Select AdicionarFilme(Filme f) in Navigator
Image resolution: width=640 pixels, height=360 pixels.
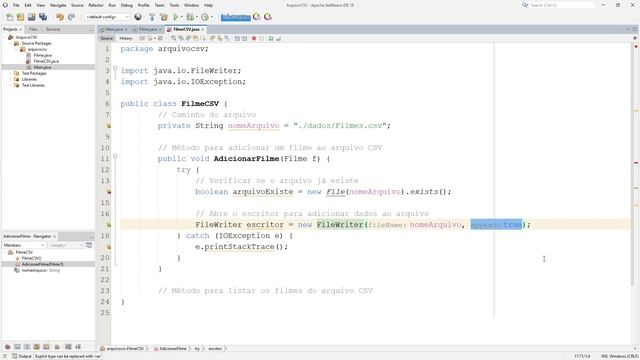coord(42,264)
